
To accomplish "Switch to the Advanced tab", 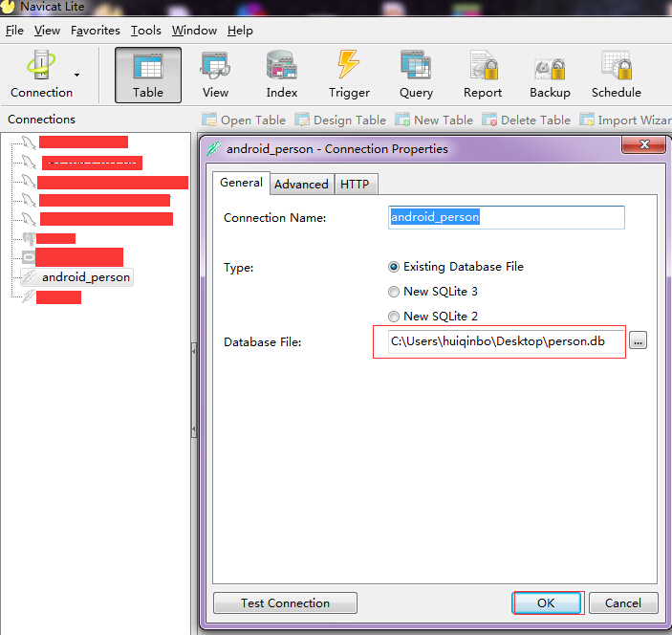I will pyautogui.click(x=301, y=185).
